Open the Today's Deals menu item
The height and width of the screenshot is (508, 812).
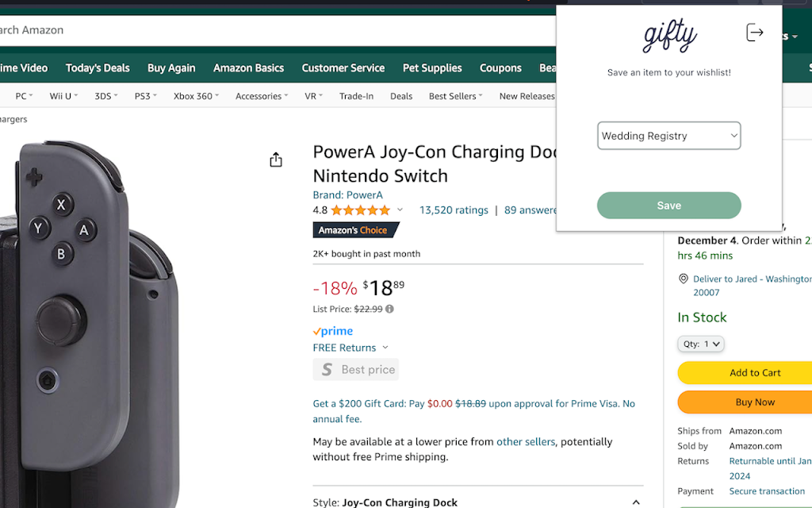98,68
